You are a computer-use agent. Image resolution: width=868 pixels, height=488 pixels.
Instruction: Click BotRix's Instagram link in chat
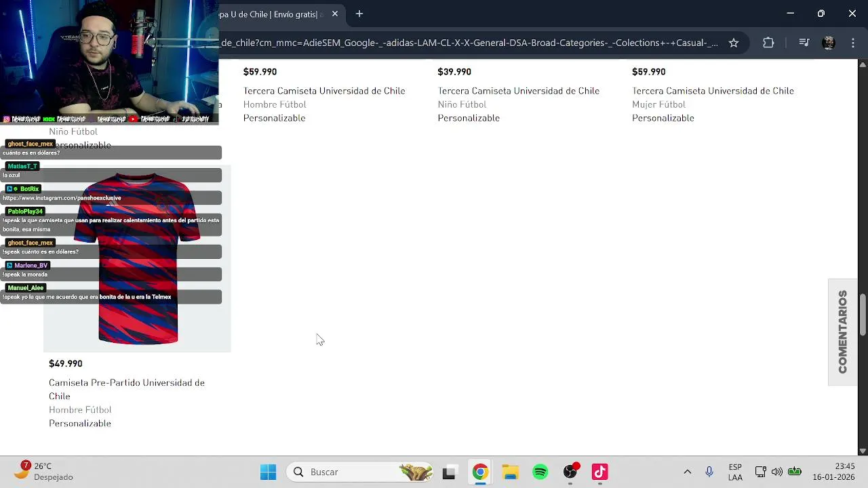[x=62, y=198]
